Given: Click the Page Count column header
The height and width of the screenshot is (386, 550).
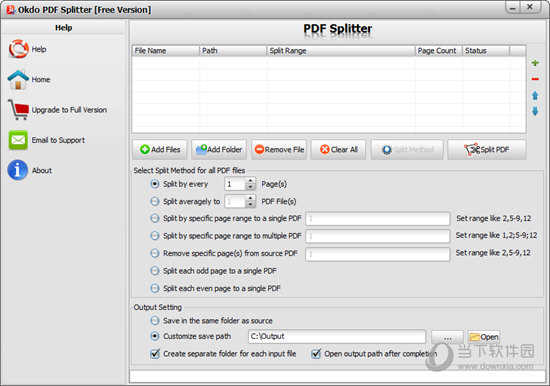Looking at the screenshot, I should click(x=438, y=51).
